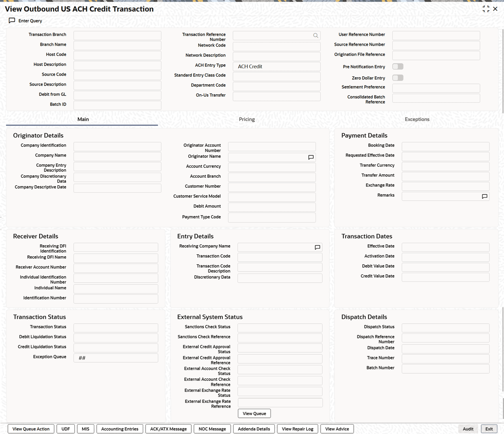Click the Credit Value Date field
The height and width of the screenshot is (434, 504).
coord(446,277)
